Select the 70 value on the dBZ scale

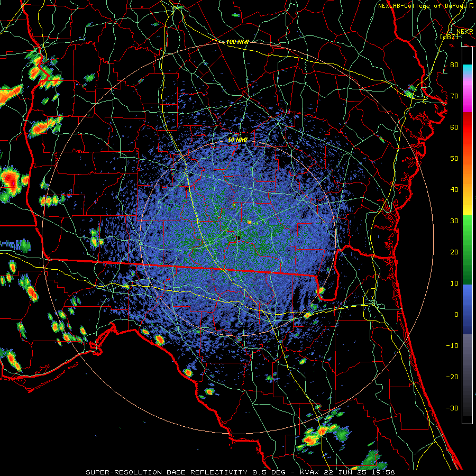[454, 96]
